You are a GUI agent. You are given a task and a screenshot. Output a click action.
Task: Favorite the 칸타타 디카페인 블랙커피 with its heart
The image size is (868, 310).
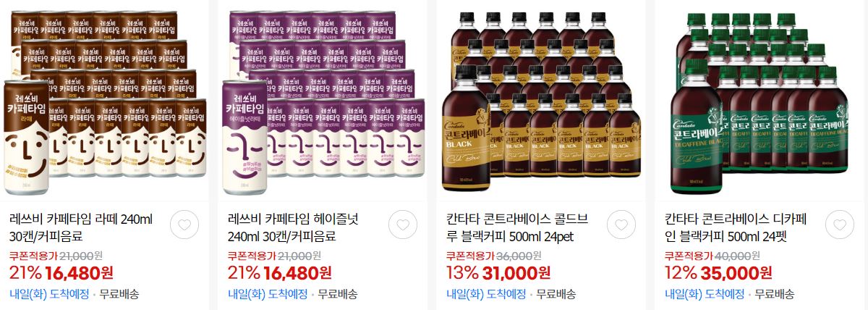(839, 226)
